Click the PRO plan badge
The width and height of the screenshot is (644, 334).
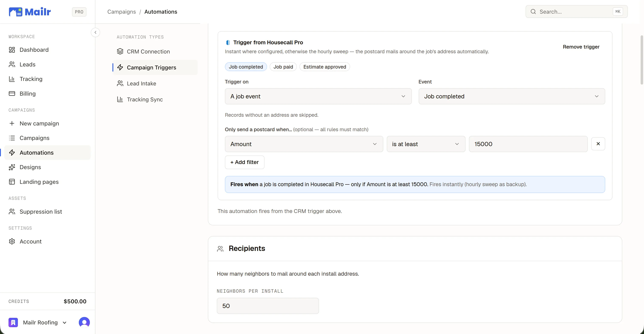coord(79,12)
